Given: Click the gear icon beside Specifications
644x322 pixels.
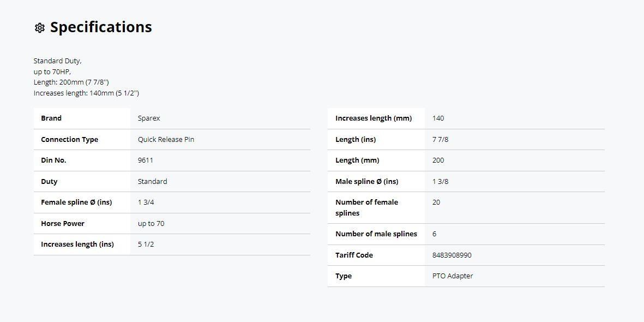Looking at the screenshot, I should [39, 28].
